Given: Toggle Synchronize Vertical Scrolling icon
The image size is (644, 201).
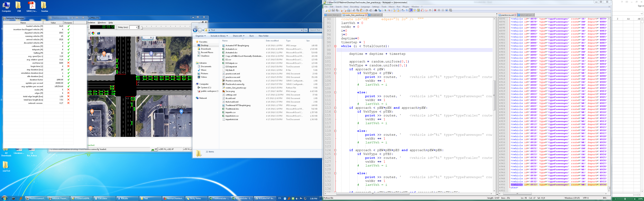Looking at the screenshot, I should pos(394,10).
